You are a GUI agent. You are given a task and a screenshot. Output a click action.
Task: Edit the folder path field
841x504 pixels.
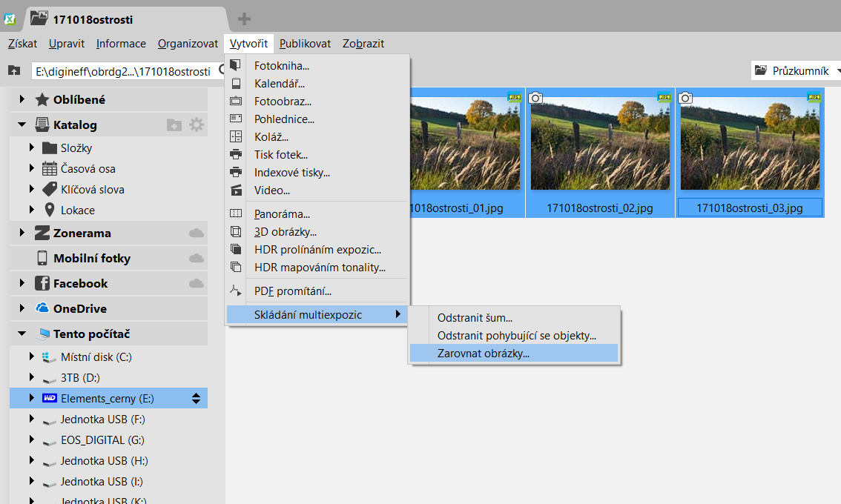click(128, 71)
